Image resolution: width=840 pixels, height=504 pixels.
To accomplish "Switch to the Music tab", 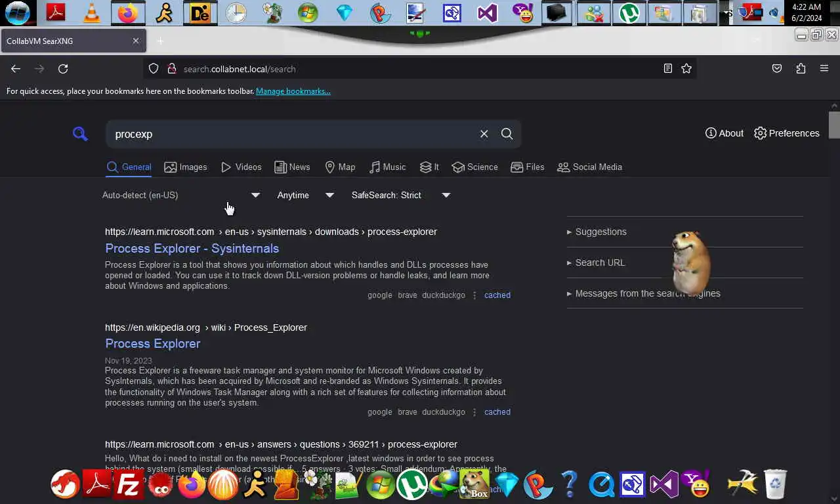I will pos(387,167).
